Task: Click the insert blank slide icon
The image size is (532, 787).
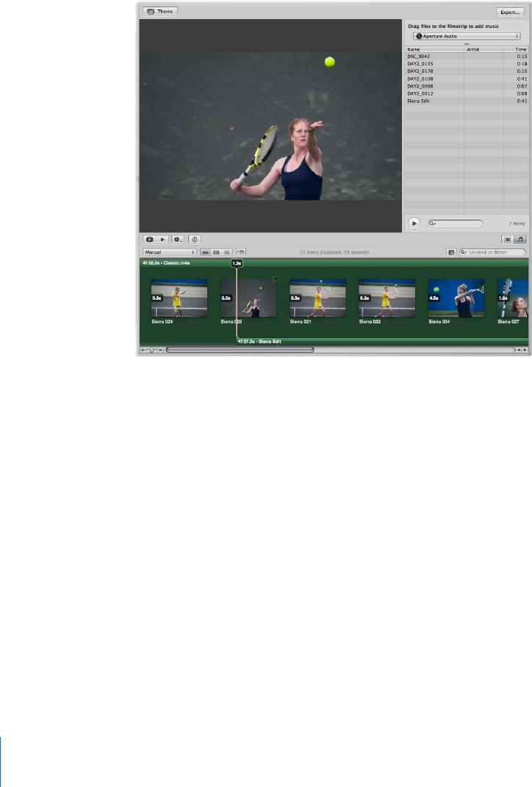Action: coord(241,252)
